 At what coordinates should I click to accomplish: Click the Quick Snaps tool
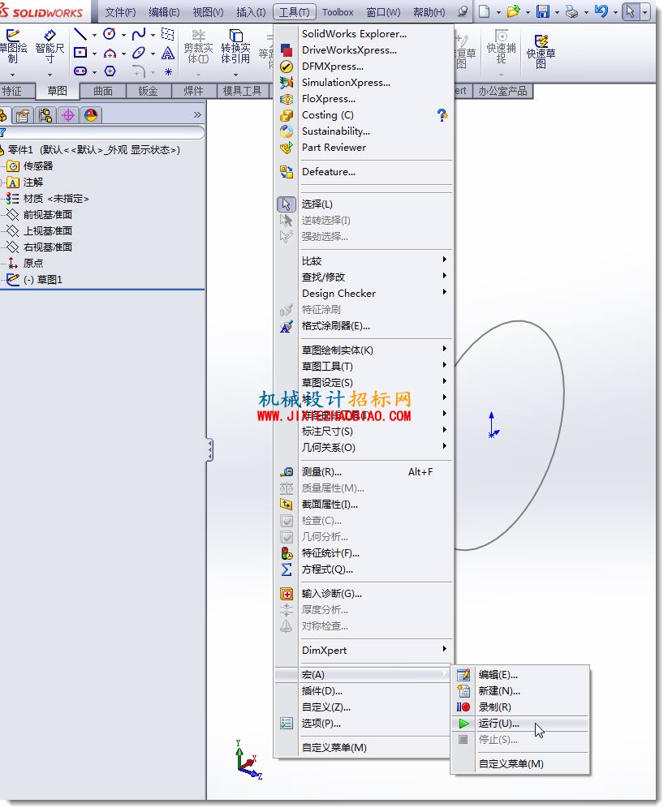pyautogui.click(x=501, y=46)
